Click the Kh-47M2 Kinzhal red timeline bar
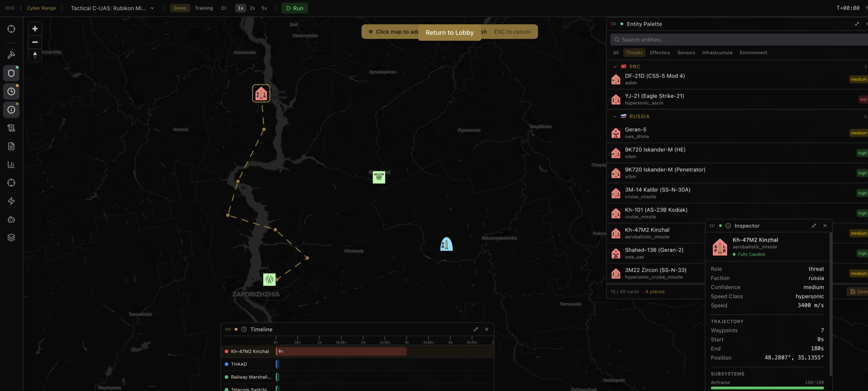The height and width of the screenshot is (391, 868). 341,352
